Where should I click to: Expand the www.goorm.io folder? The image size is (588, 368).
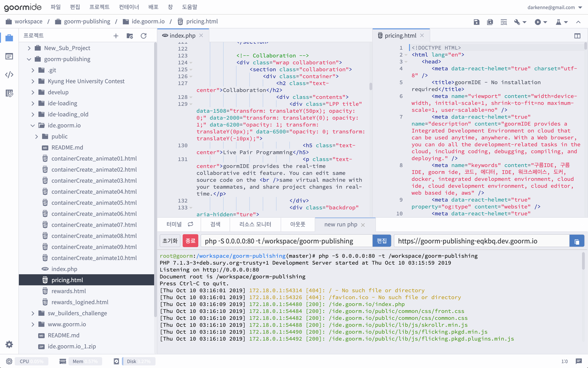pos(33,324)
